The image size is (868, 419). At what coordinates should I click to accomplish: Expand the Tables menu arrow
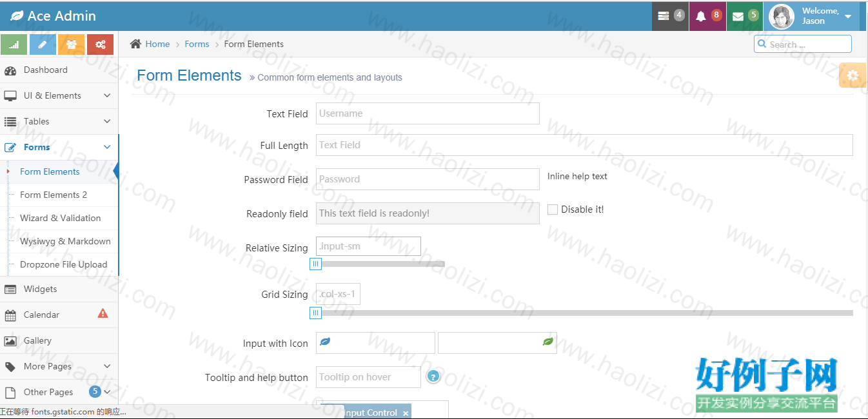(x=107, y=121)
